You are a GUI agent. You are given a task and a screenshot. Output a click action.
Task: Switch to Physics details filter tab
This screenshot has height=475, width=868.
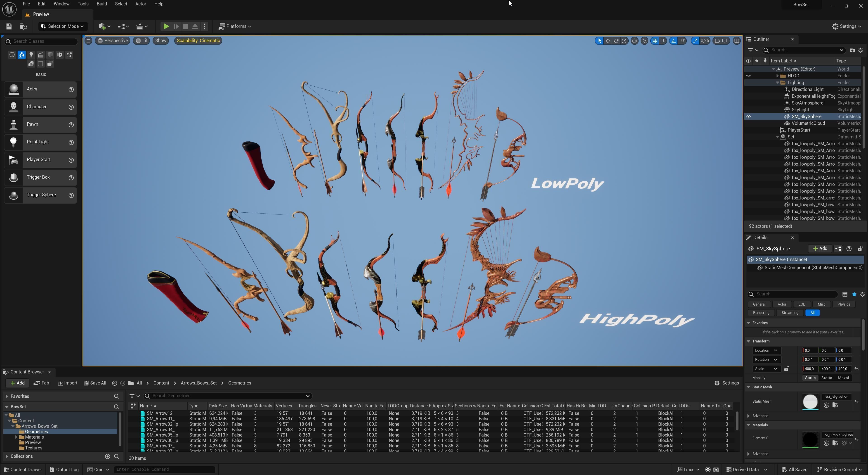pos(843,304)
